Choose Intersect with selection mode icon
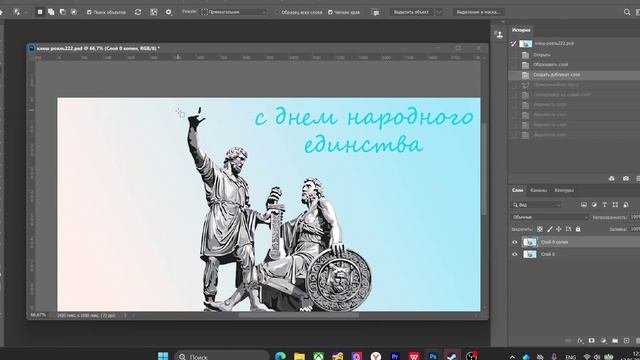This screenshot has height=360, width=640. pos(74,12)
